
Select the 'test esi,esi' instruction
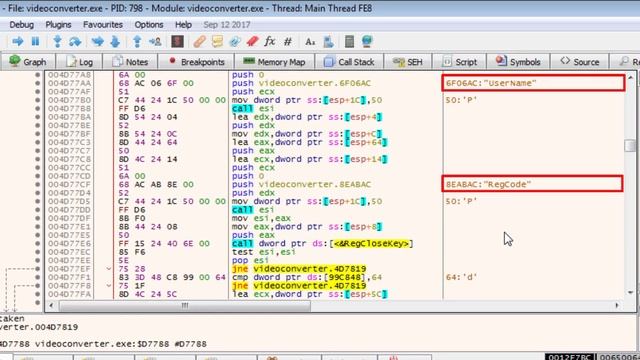[x=264, y=252]
